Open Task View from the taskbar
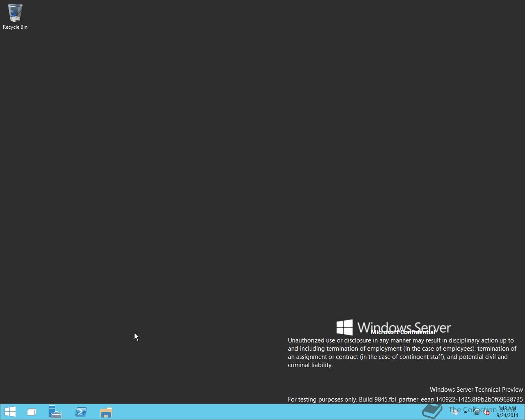This screenshot has width=525, height=420. tap(32, 412)
